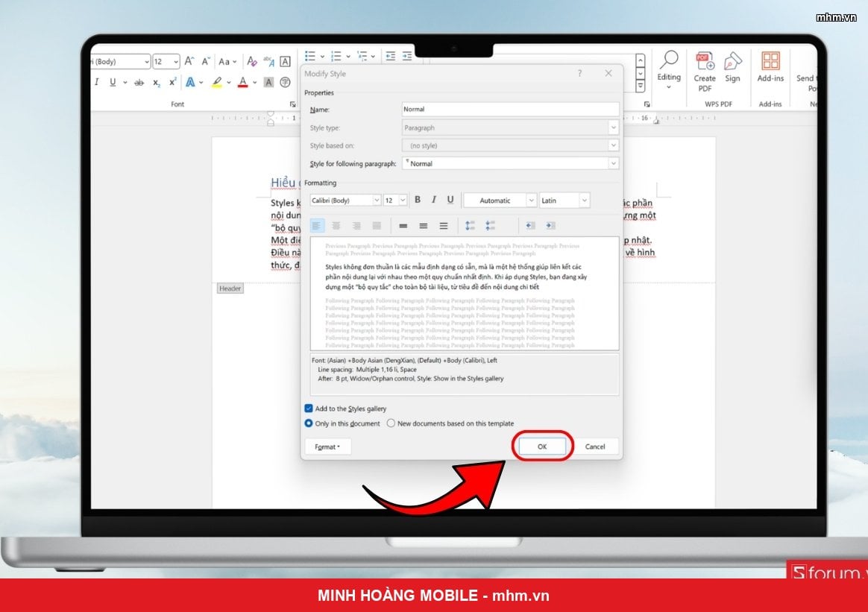The width and height of the screenshot is (868, 612).
Task: Click the Cancel button
Action: point(595,447)
